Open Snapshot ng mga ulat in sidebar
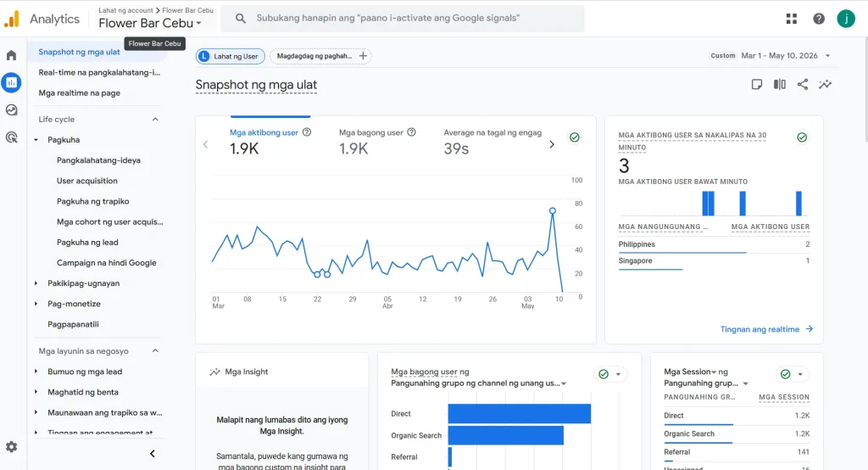 pos(79,52)
